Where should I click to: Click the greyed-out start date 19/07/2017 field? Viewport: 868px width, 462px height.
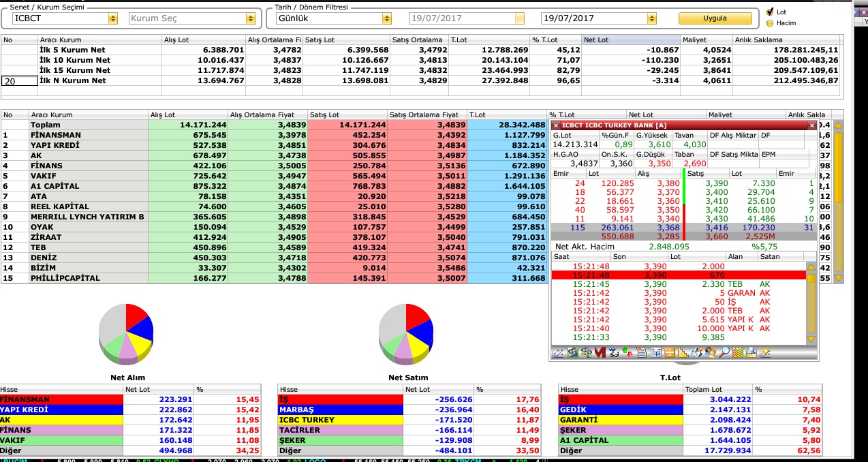point(467,18)
